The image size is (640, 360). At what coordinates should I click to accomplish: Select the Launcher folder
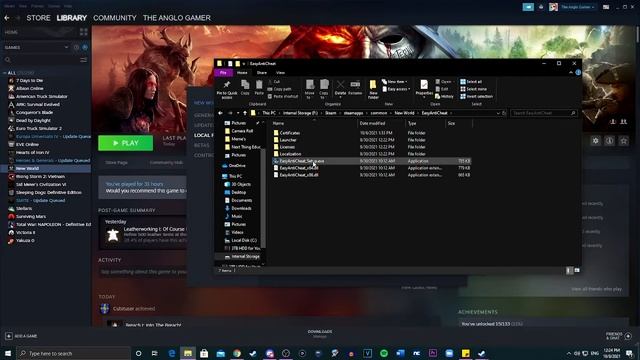[288, 140]
